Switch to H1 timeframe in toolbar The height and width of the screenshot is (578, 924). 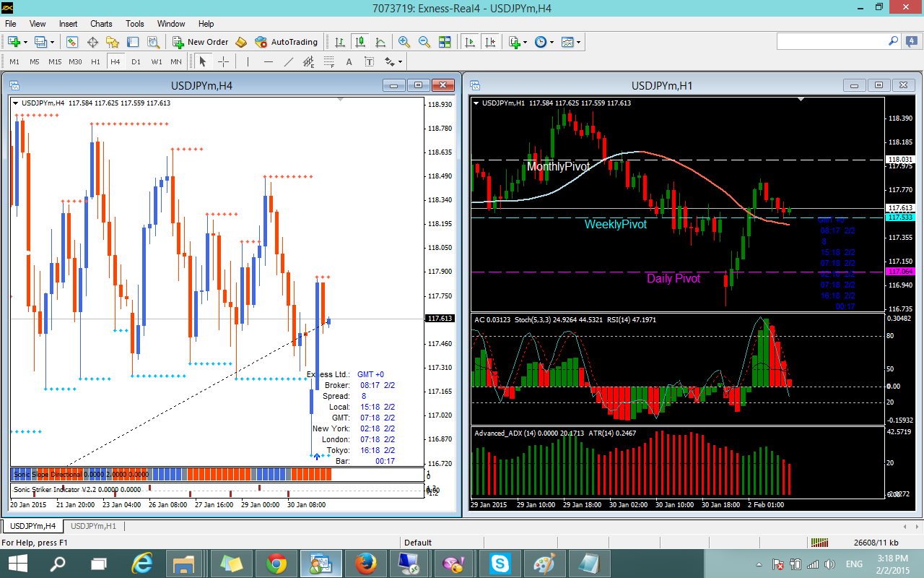pyautogui.click(x=95, y=61)
